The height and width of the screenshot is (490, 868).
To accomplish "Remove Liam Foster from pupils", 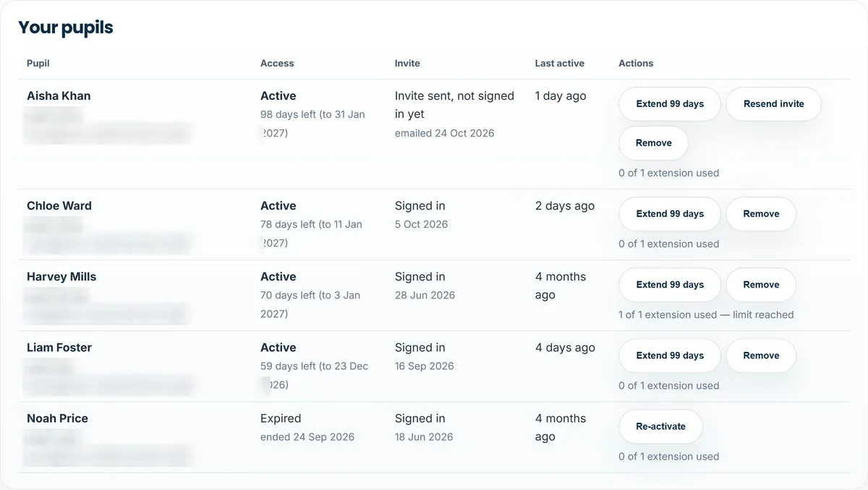I will pyautogui.click(x=761, y=356).
